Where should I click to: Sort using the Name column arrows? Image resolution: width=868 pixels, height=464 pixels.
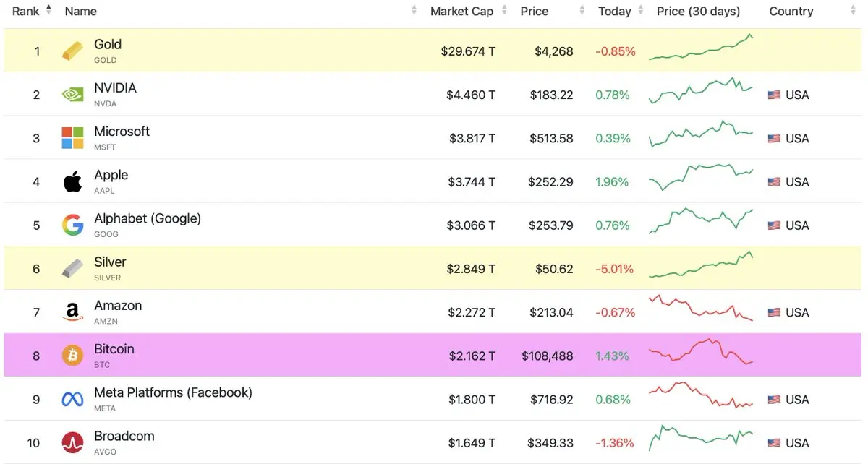click(414, 11)
